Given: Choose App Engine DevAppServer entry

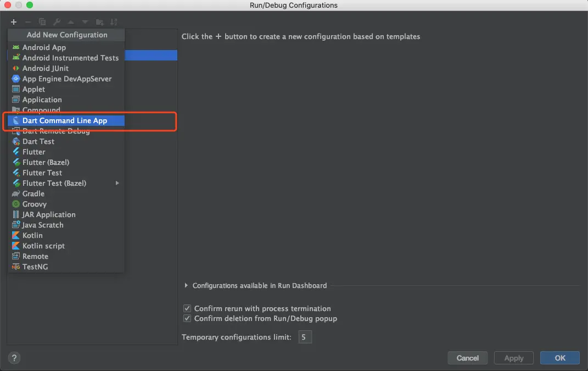Looking at the screenshot, I should coord(66,79).
